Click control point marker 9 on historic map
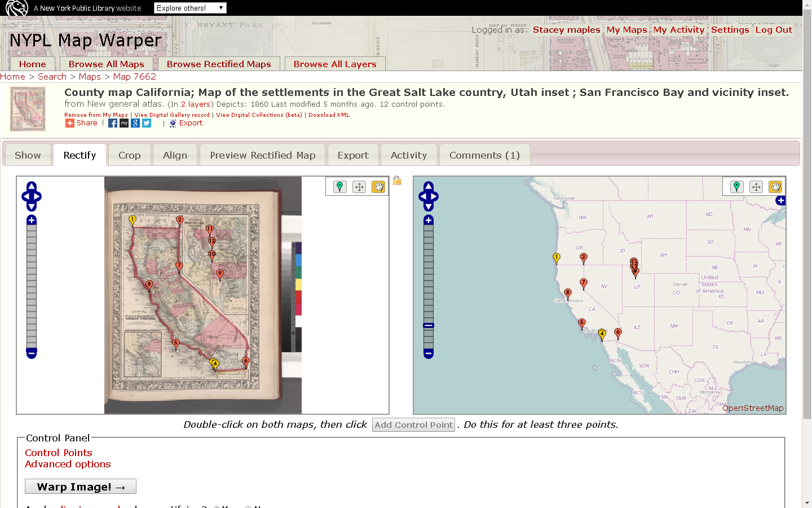The width and height of the screenshot is (812, 508). pyautogui.click(x=220, y=274)
